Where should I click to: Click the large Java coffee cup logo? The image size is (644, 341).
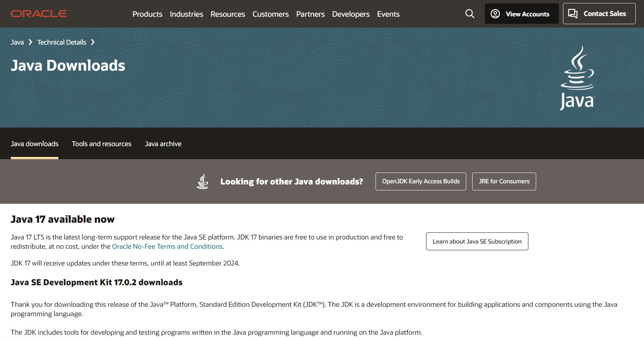click(x=577, y=78)
